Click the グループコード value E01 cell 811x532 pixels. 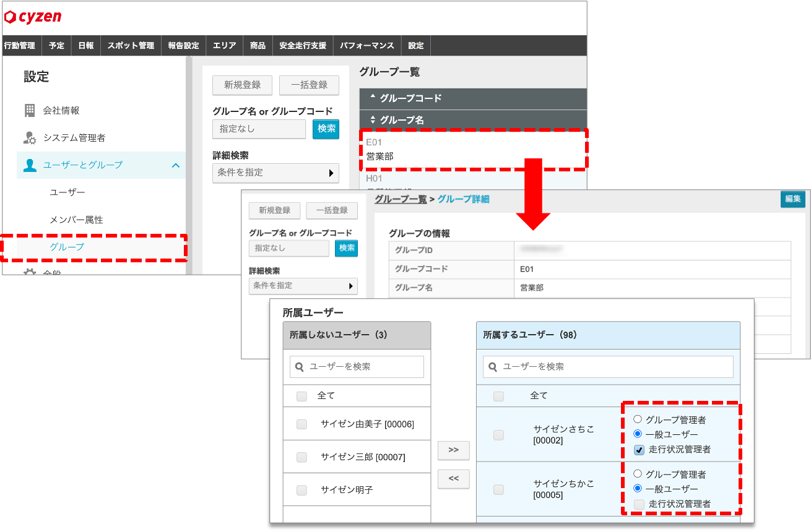[x=653, y=269]
